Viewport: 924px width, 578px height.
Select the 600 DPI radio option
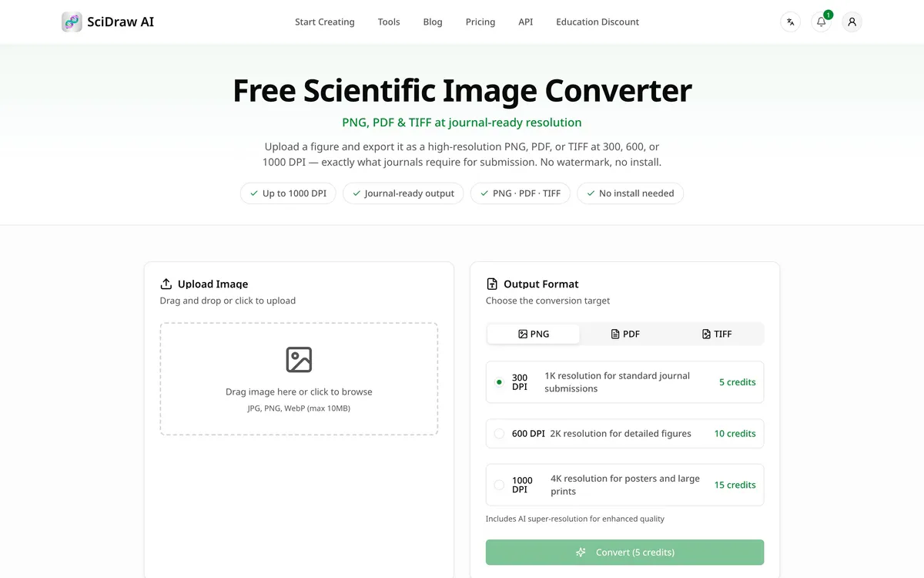pos(499,434)
